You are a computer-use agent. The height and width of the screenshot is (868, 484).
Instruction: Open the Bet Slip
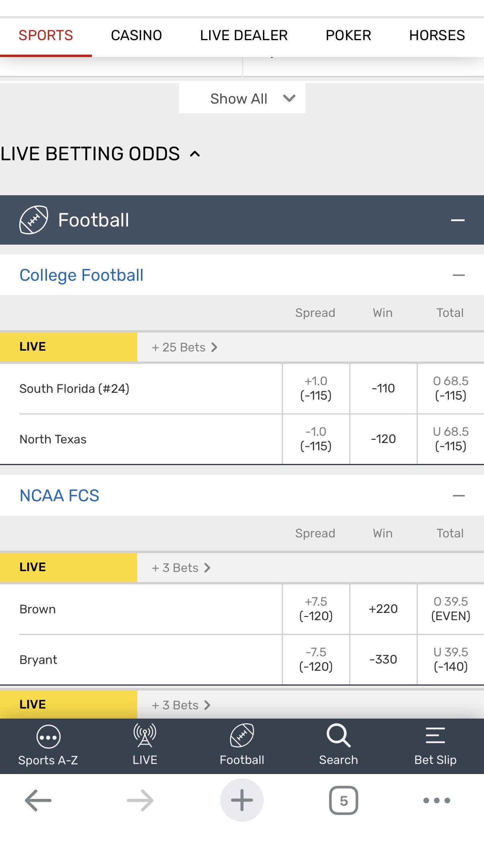click(435, 745)
